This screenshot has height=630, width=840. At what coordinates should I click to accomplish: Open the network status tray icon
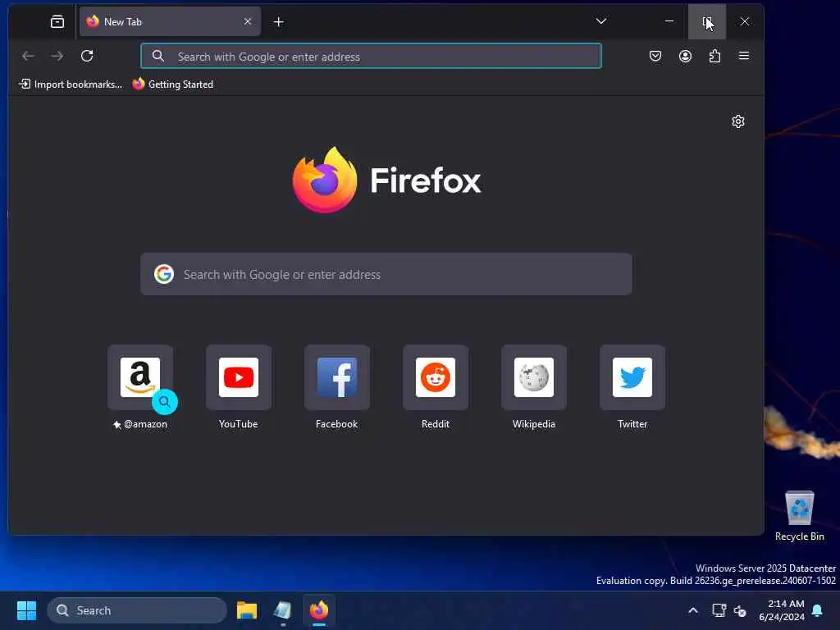pyautogui.click(x=719, y=610)
